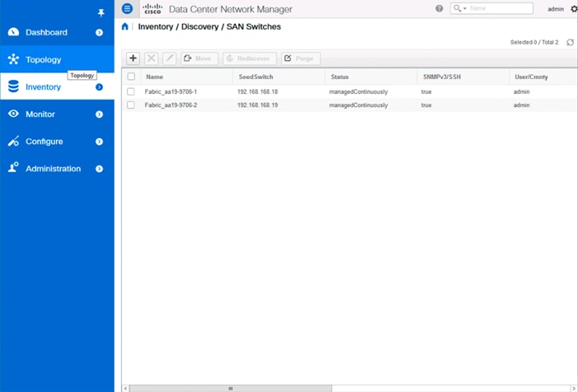
Task: Click the Topology network icon
Action: point(14,59)
